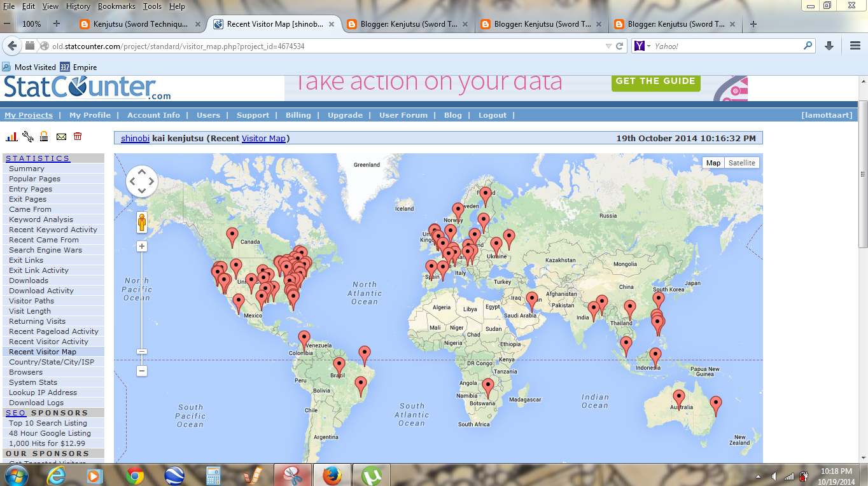Open Recent Keyword Activity report

[53, 230]
